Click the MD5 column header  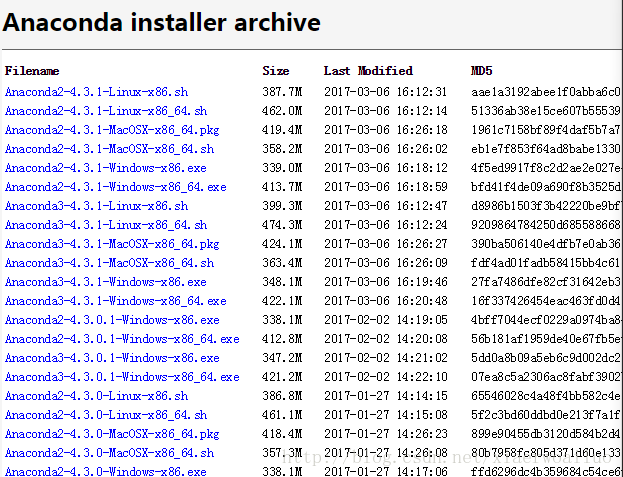(482, 71)
